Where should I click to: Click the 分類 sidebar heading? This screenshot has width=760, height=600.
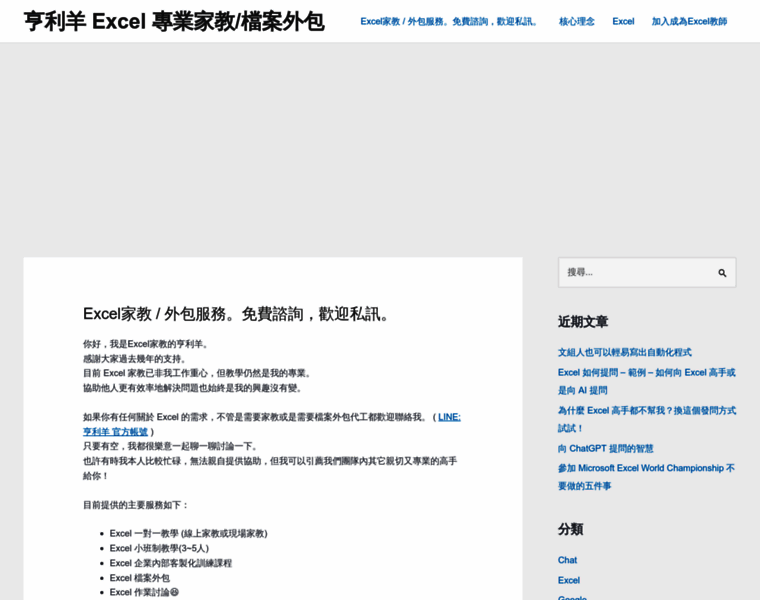570,529
